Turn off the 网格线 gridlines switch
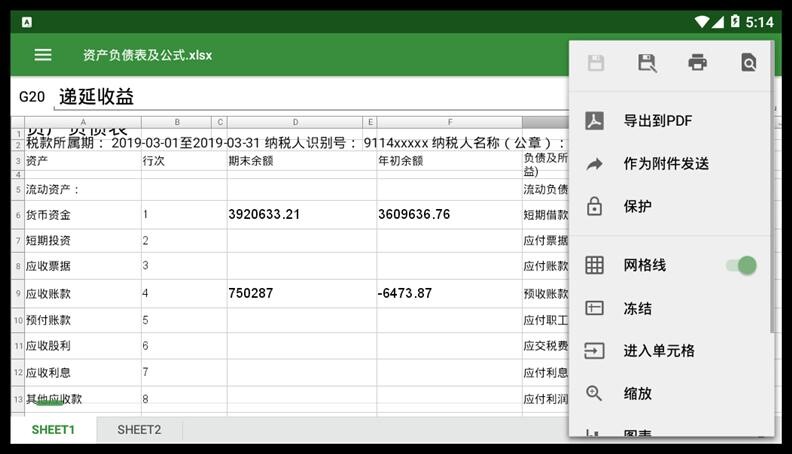Screen dimensions: 792x454 [x=741, y=265]
